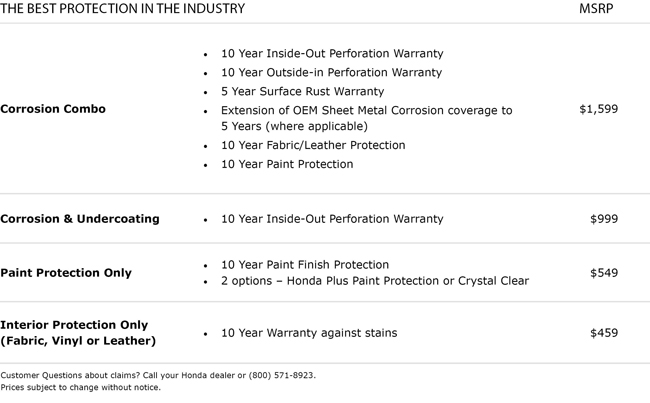This screenshot has height=403, width=650.
Task: Select the $1,599 Corrosion Combo price
Action: 599,109
